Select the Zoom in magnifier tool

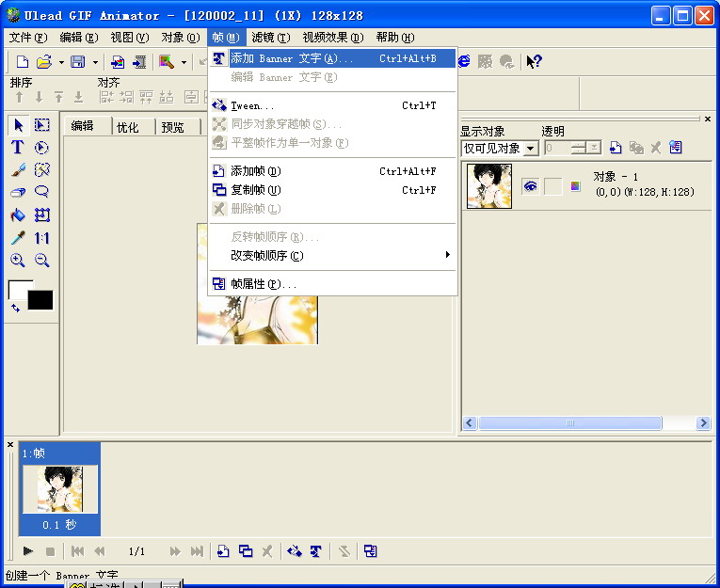point(18,261)
